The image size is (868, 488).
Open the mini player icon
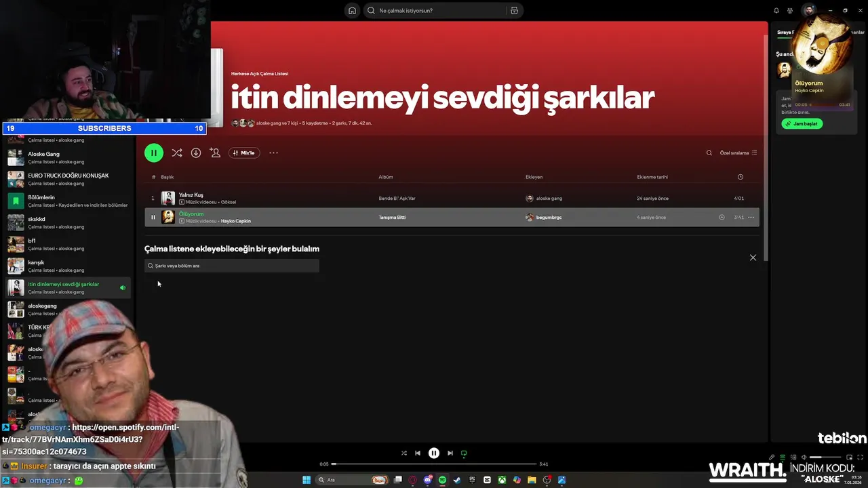[x=848, y=457]
